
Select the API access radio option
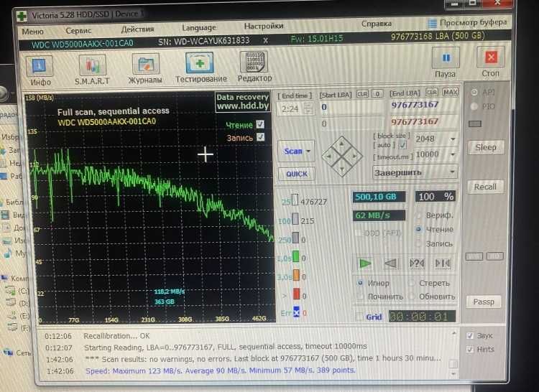474,92
